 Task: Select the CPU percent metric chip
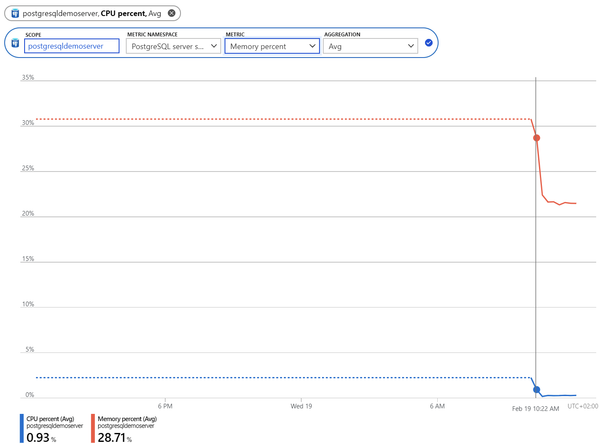tap(92, 13)
